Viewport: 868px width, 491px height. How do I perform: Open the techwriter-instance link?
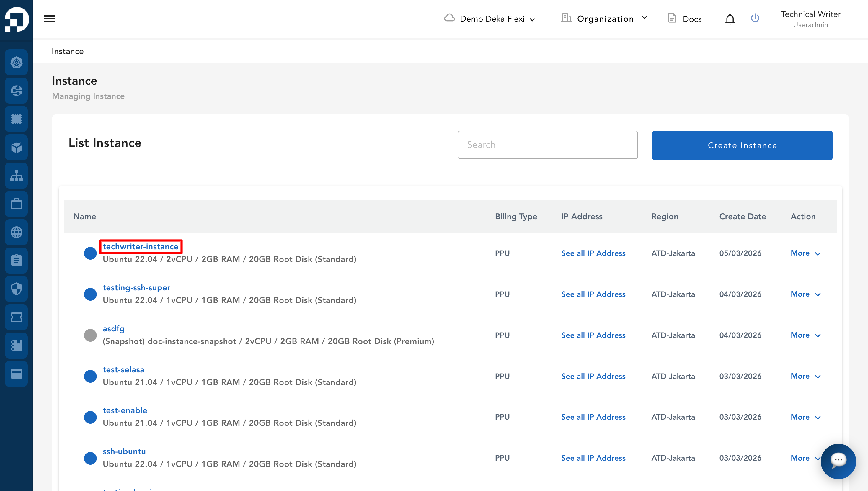click(x=141, y=246)
